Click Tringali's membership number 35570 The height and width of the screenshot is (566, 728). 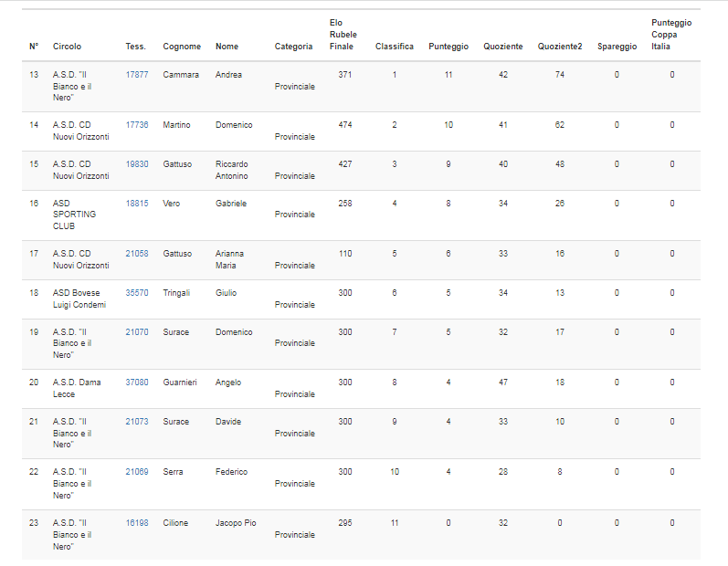pos(137,293)
